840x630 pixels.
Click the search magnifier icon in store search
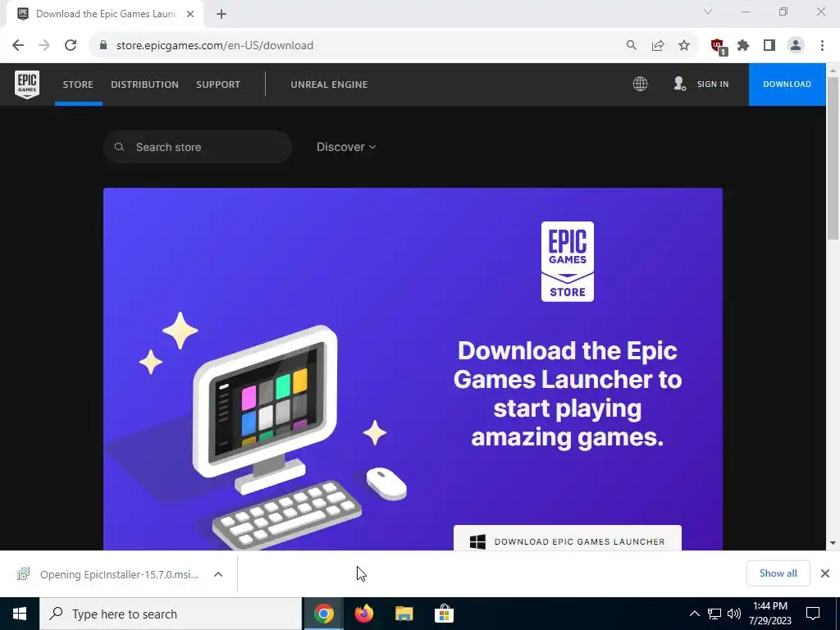tap(120, 147)
